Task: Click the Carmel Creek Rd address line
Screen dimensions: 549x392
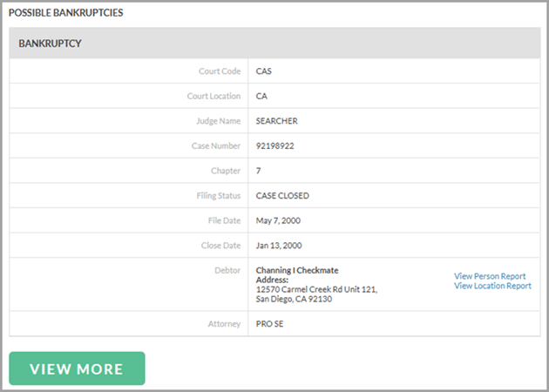Action: click(315, 289)
